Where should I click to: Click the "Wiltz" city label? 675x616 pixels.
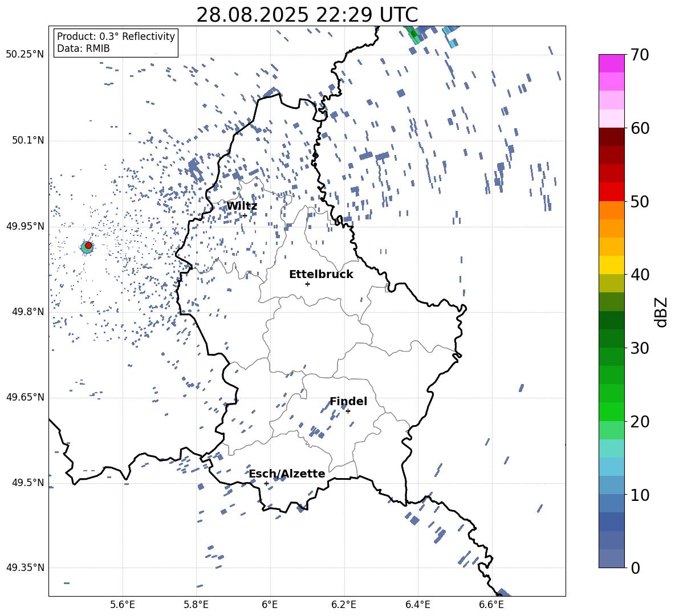[242, 206]
